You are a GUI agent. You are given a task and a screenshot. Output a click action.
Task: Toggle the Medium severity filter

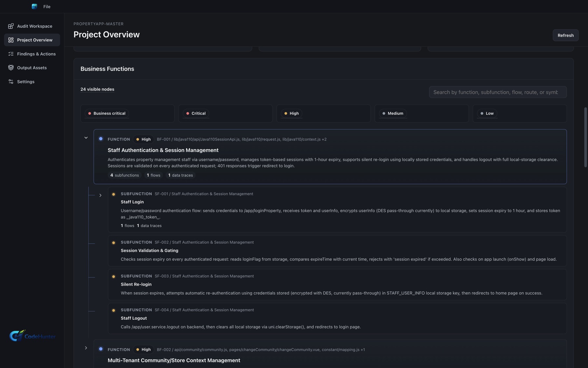point(393,114)
